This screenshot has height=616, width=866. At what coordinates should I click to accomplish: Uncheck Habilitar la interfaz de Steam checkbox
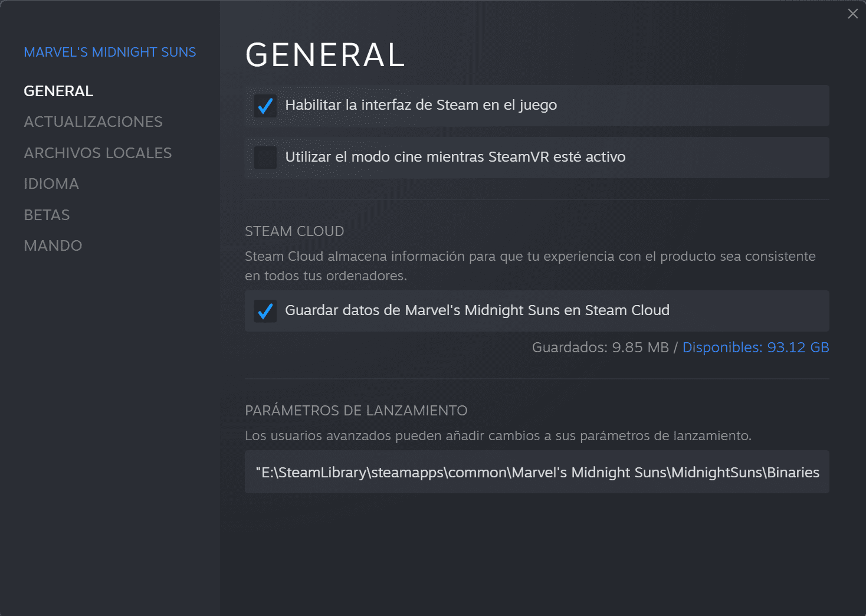[265, 106]
